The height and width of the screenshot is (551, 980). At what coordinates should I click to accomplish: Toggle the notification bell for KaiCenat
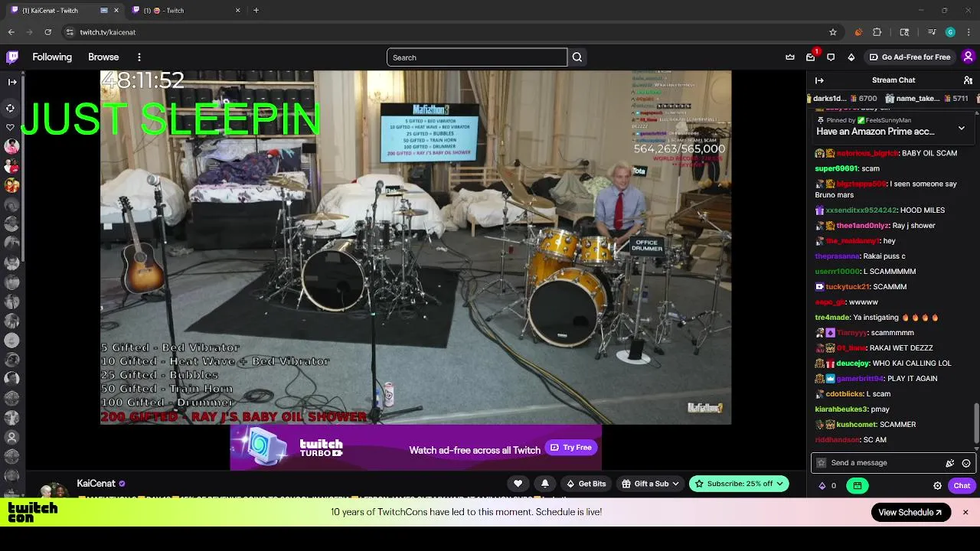tap(544, 484)
